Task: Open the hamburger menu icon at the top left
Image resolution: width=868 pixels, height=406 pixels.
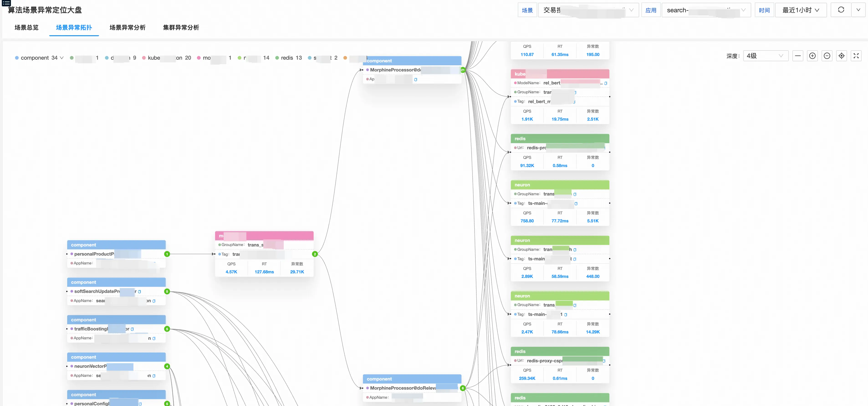Action: point(6,3)
